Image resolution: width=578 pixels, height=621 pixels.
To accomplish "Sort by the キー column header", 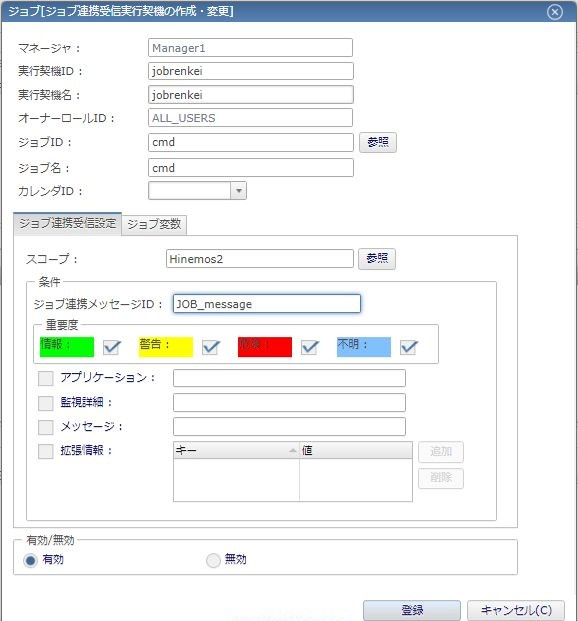I will point(236,450).
